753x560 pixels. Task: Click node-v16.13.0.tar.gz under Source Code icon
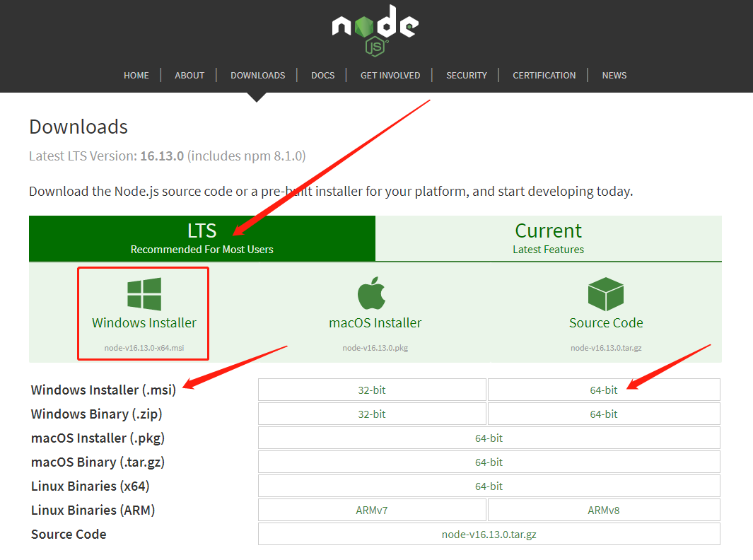[x=606, y=348]
